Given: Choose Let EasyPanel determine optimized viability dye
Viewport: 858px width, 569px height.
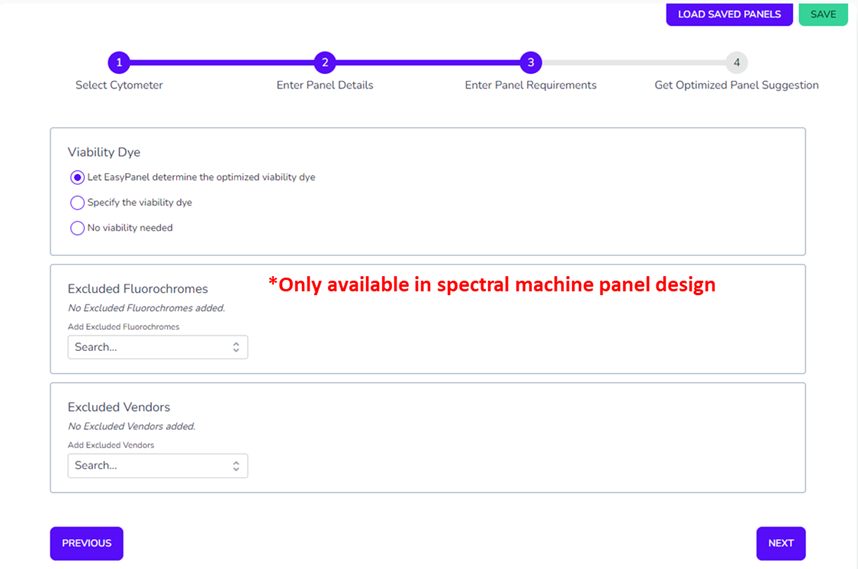Looking at the screenshot, I should coord(78,177).
